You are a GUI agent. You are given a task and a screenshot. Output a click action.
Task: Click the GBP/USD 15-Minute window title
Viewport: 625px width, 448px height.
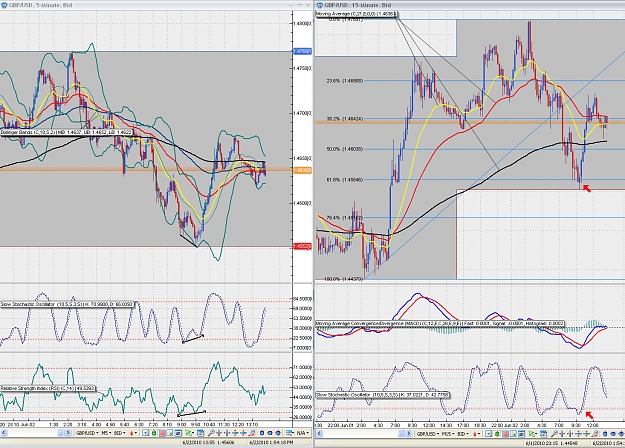tap(358, 5)
